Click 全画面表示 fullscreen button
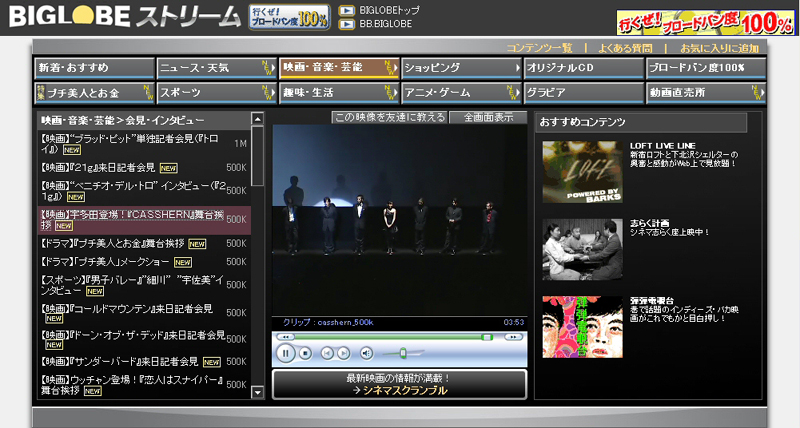Image resolution: width=800 pixels, height=428 pixels. tap(488, 117)
